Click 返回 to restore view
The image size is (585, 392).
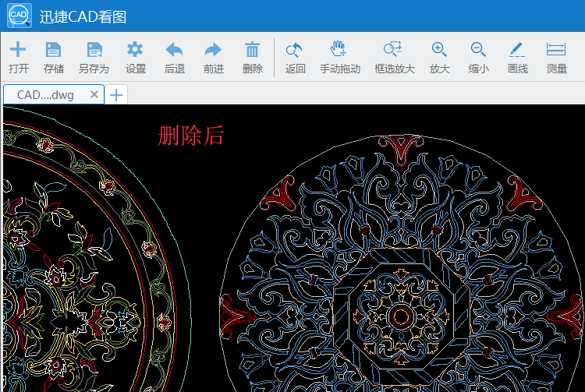pos(294,50)
